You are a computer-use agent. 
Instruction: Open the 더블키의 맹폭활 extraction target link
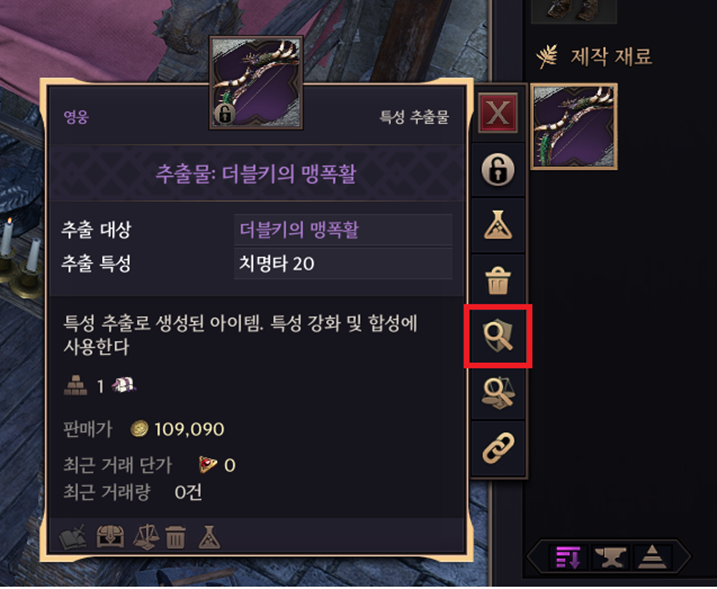(299, 230)
